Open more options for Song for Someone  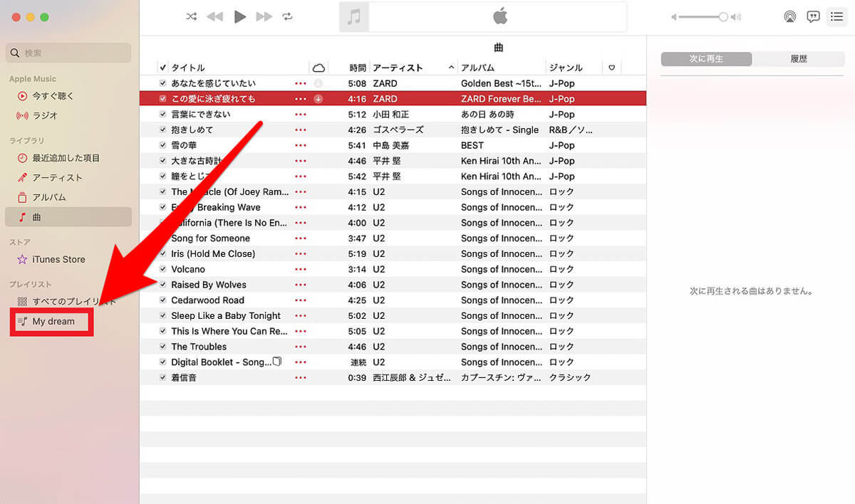tap(301, 238)
